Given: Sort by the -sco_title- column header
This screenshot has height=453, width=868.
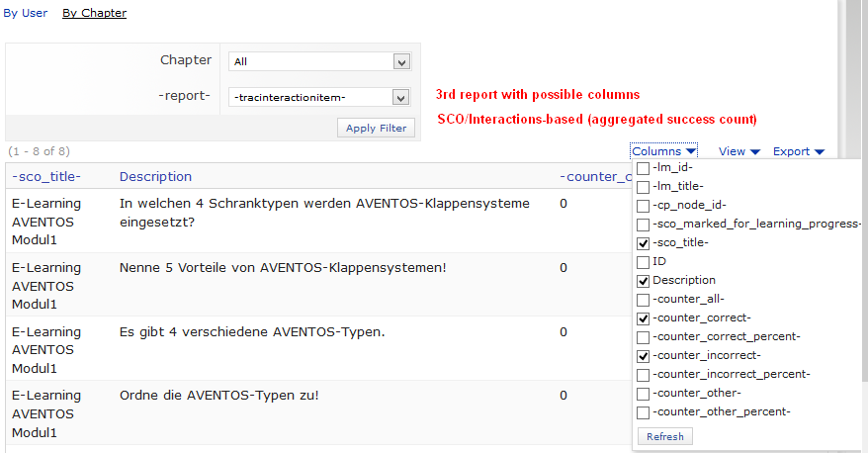Looking at the screenshot, I should click(46, 176).
